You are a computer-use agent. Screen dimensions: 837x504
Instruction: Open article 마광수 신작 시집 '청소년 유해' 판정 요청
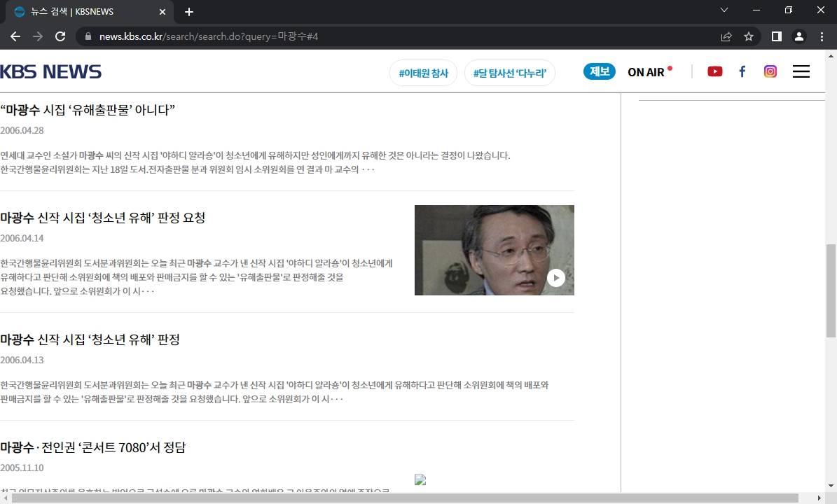pos(102,218)
